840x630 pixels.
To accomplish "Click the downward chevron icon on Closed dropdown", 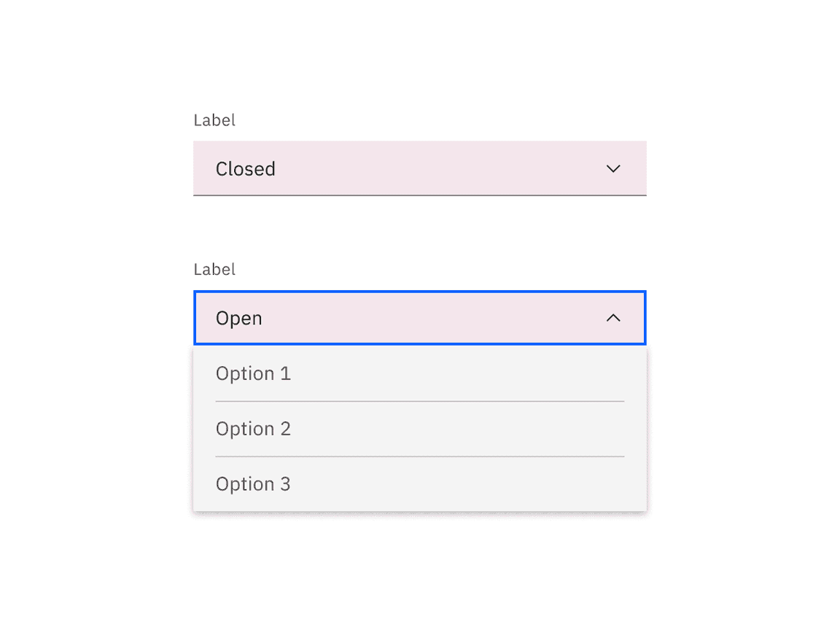I will tap(613, 168).
